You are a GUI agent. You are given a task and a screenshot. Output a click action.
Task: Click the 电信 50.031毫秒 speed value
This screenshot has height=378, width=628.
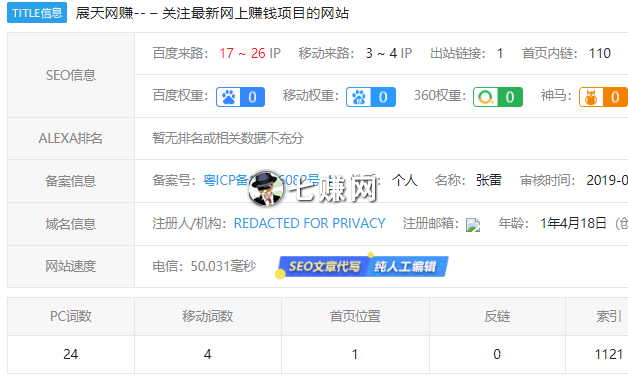(204, 266)
